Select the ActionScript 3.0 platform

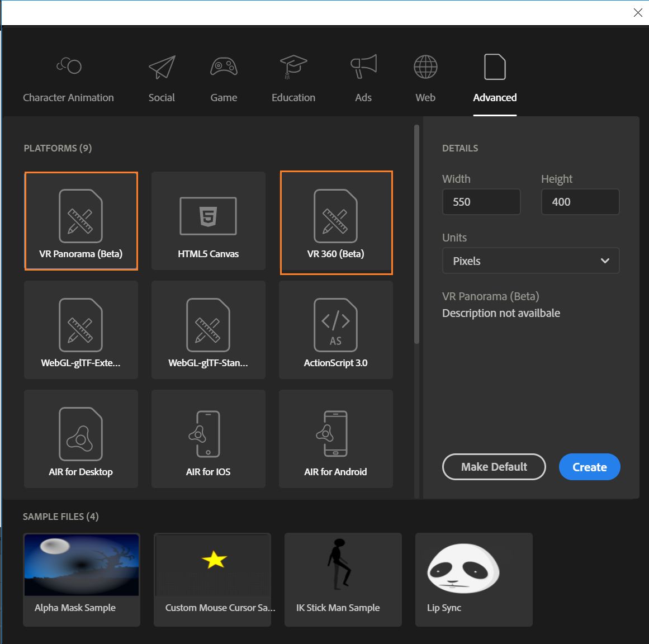(335, 330)
